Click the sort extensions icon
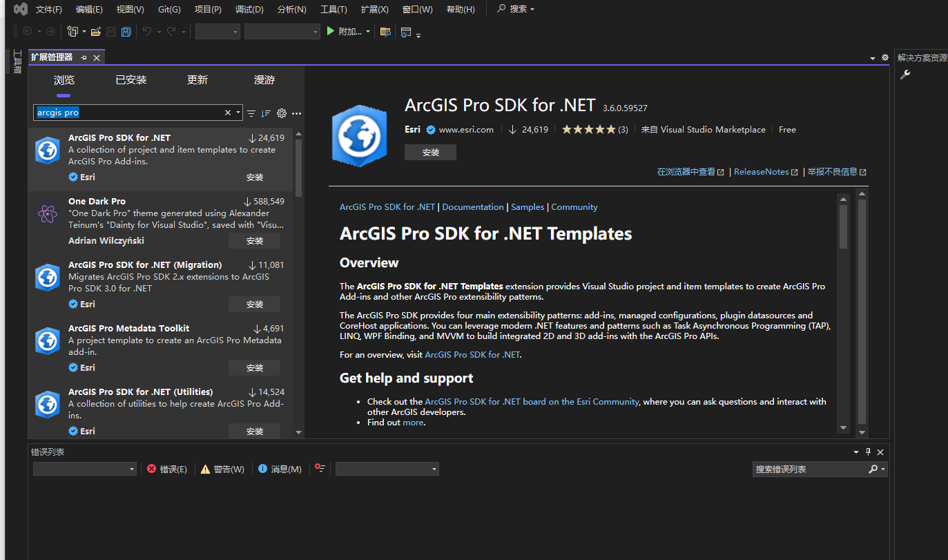Image resolution: width=948 pixels, height=560 pixels. coord(266,113)
